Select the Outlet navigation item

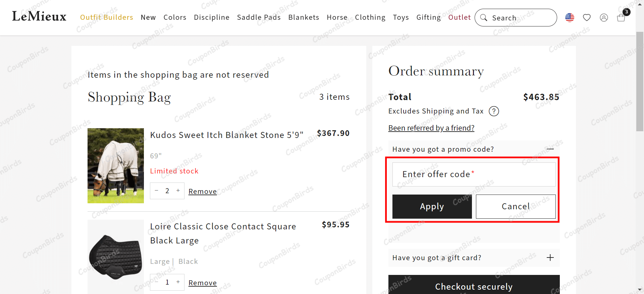pyautogui.click(x=460, y=17)
